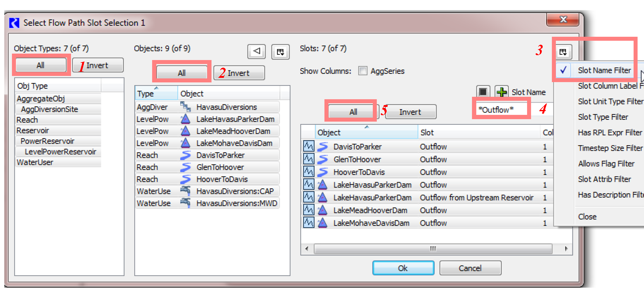Image resolution: width=644 pixels, height=291 pixels.
Task: Click the horizontal scrollbar in the Slots table
Action: (432, 248)
